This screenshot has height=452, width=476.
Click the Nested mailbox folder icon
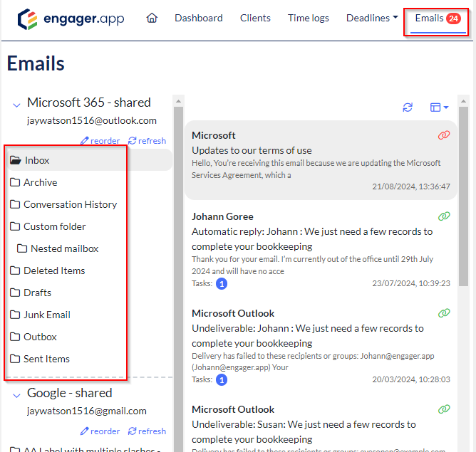point(22,249)
